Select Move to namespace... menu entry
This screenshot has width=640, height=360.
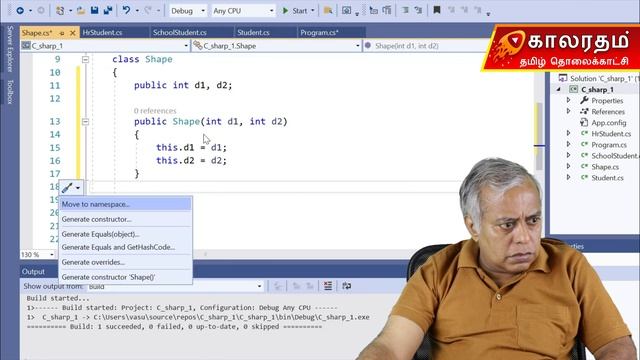pyautogui.click(x=125, y=204)
